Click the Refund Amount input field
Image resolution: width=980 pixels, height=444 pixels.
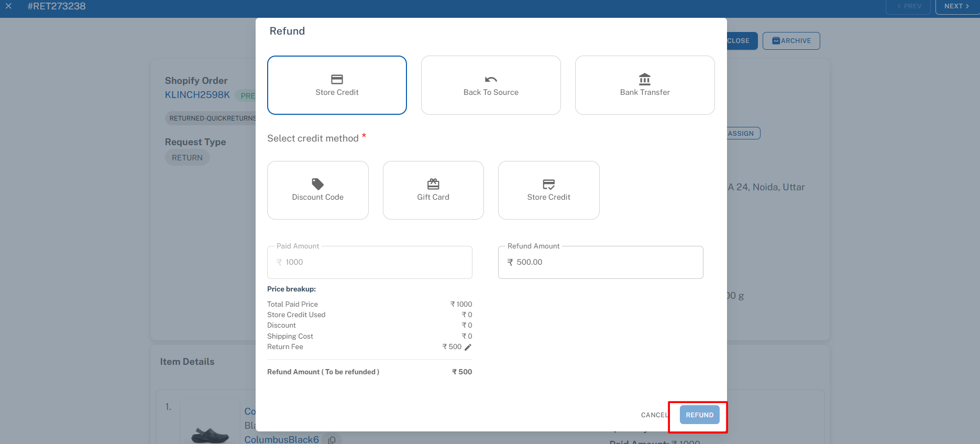click(x=600, y=262)
